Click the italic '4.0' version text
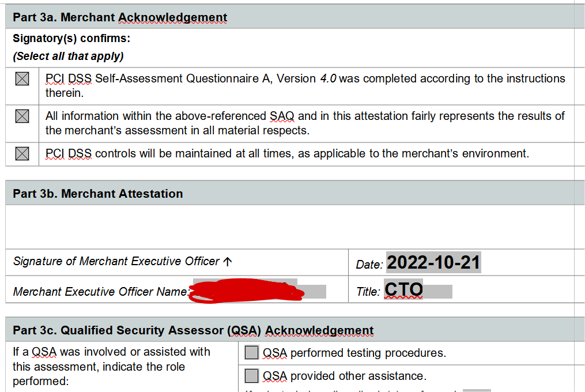This screenshot has width=585, height=392. tap(329, 78)
